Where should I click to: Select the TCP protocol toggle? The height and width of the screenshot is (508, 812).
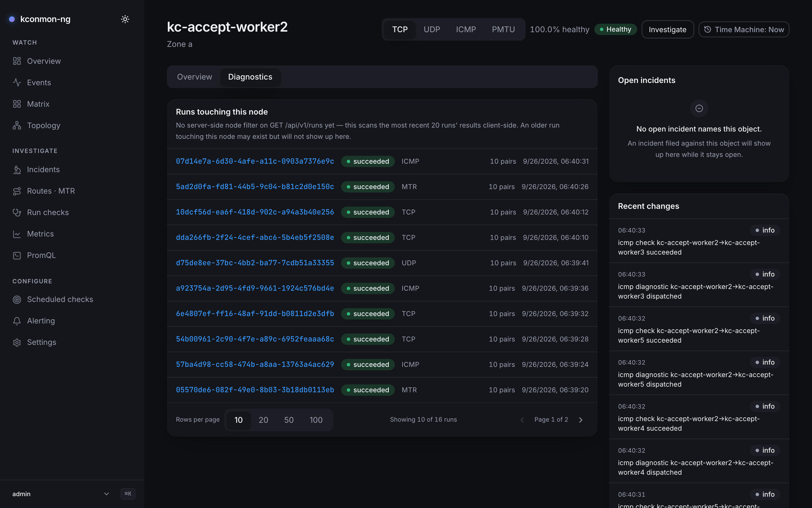400,29
